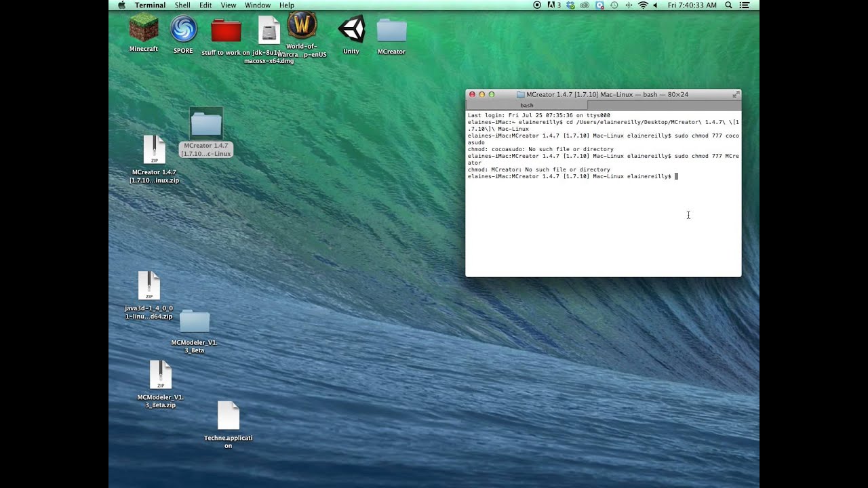Screen dimensions: 868x488
Task: Open Spotlight search
Action: tap(729, 5)
